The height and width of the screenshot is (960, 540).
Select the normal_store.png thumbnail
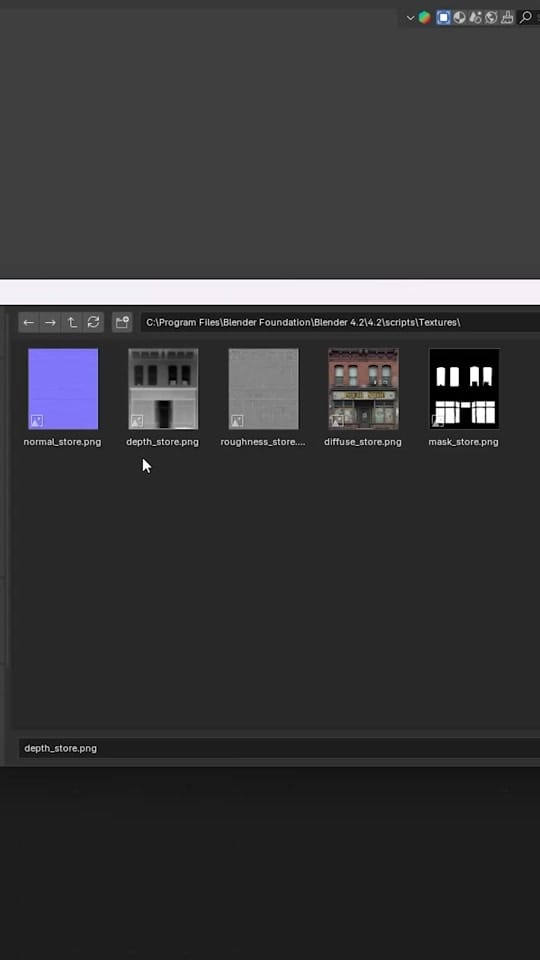tap(63, 389)
